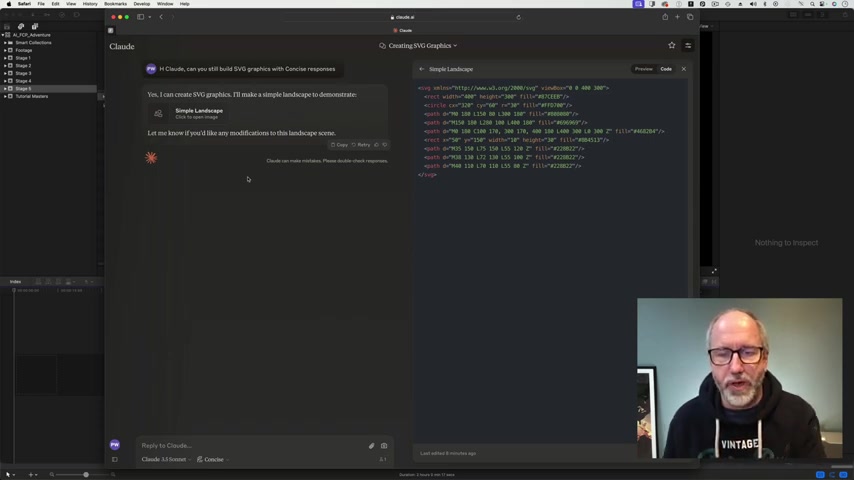Click the camera screenshot capture icon
The image size is (854, 480).
tap(384, 446)
